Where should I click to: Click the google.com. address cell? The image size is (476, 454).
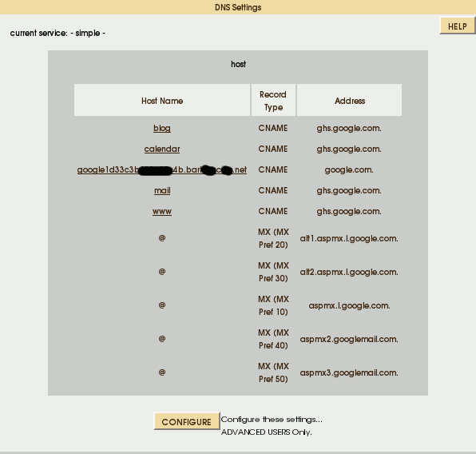(349, 169)
